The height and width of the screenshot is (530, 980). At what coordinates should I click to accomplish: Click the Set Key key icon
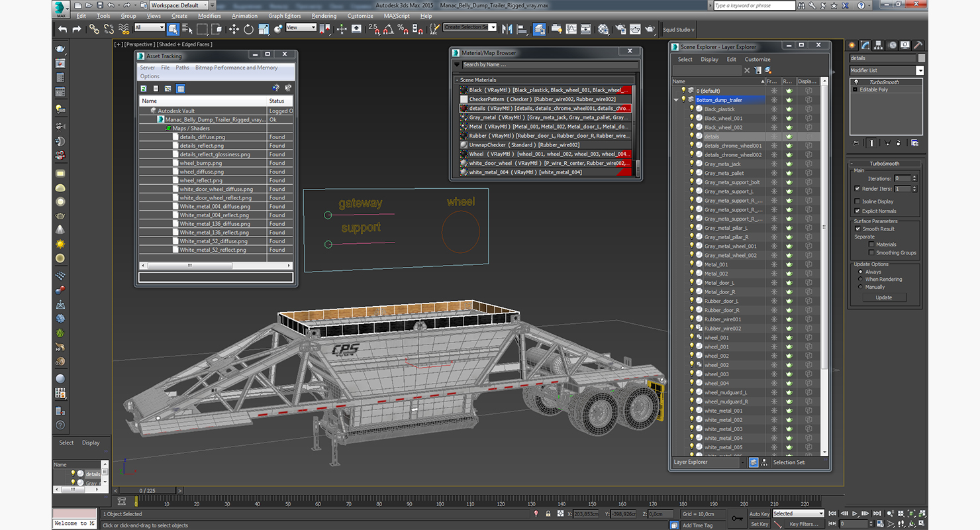(738, 518)
